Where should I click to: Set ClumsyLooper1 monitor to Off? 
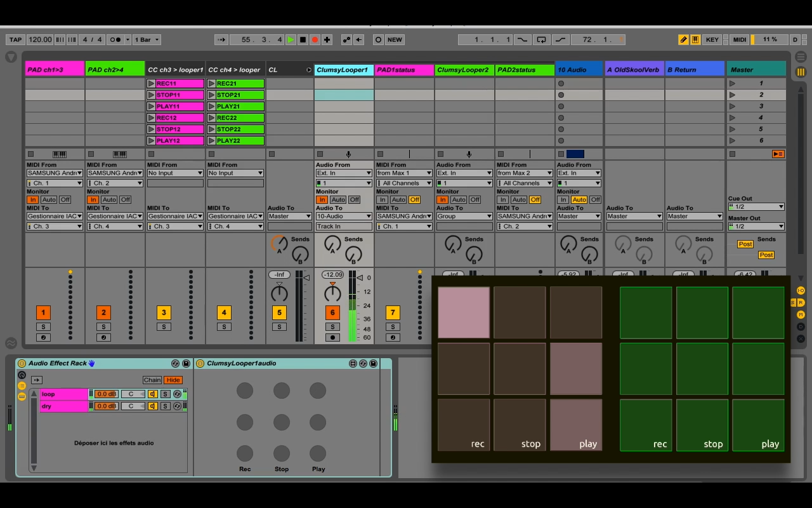(354, 199)
